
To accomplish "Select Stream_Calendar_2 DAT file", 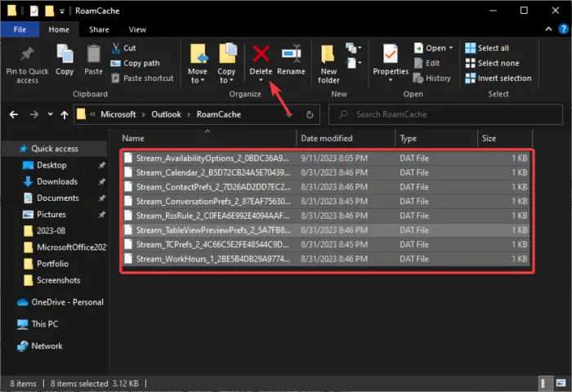I will [x=212, y=173].
